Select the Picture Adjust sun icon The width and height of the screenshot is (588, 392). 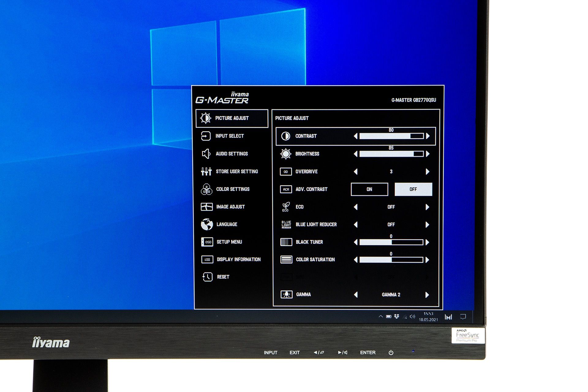point(205,118)
